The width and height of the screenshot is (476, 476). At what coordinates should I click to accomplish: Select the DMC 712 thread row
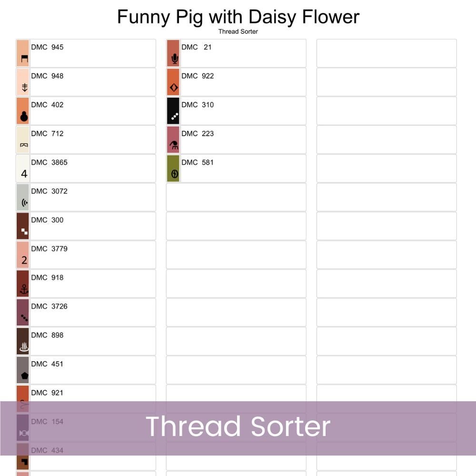86,139
